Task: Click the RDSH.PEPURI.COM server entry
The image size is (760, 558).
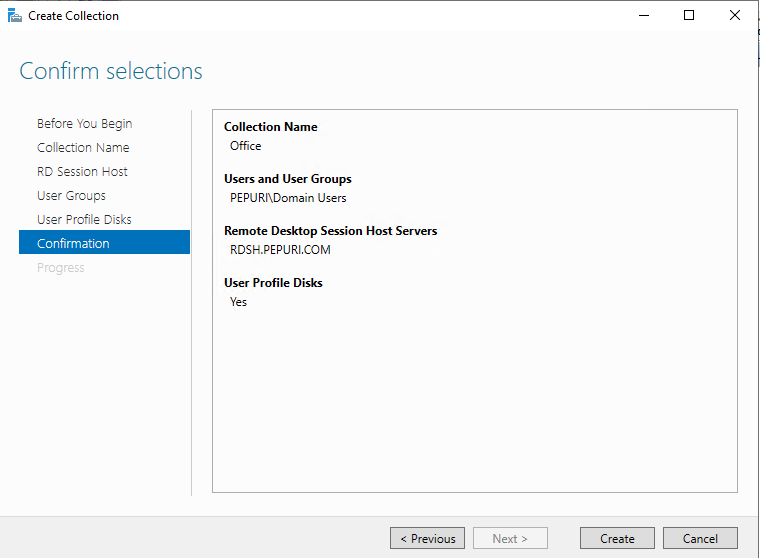Action: (x=280, y=250)
